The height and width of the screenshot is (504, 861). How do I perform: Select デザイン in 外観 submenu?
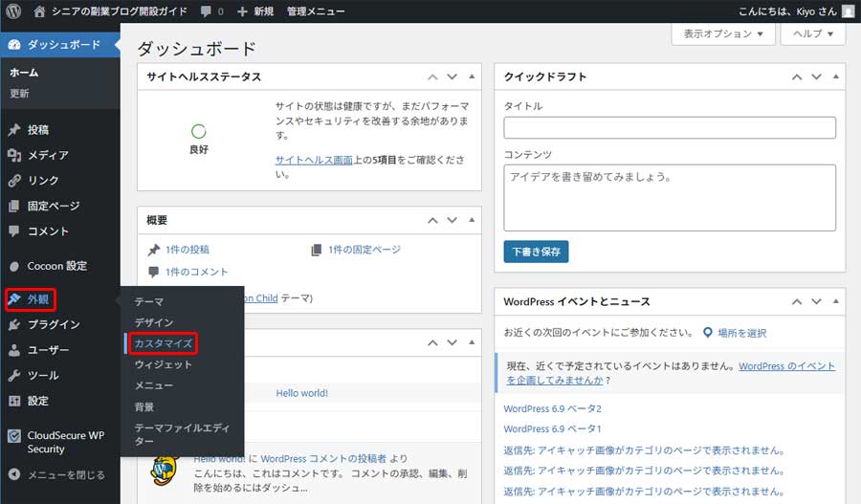coord(154,322)
